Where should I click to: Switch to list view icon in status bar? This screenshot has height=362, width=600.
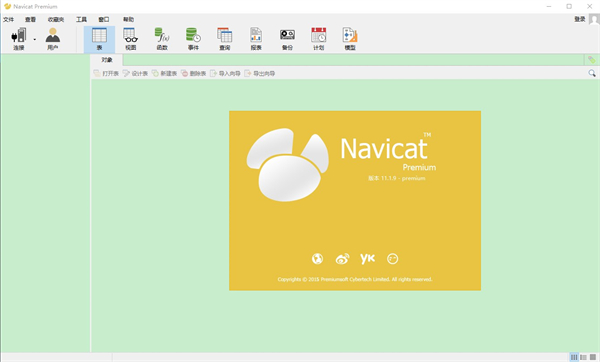click(574, 357)
